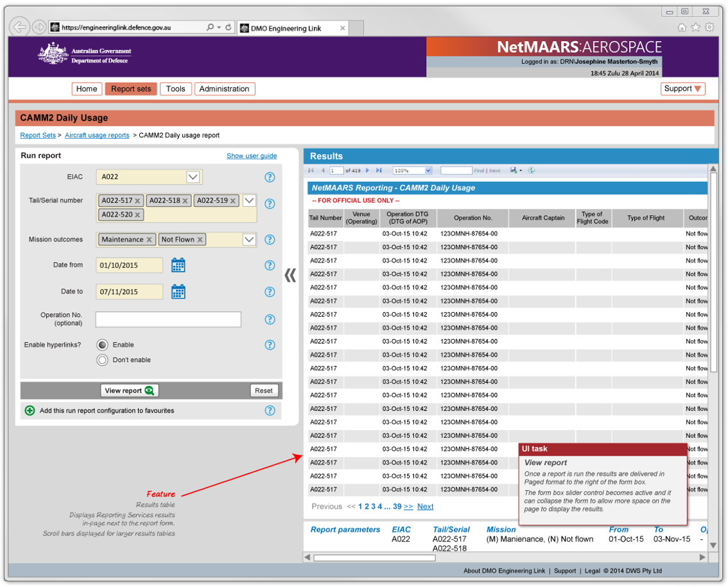Select the Don't enable radio button
The width and height of the screenshot is (728, 587).
[102, 360]
